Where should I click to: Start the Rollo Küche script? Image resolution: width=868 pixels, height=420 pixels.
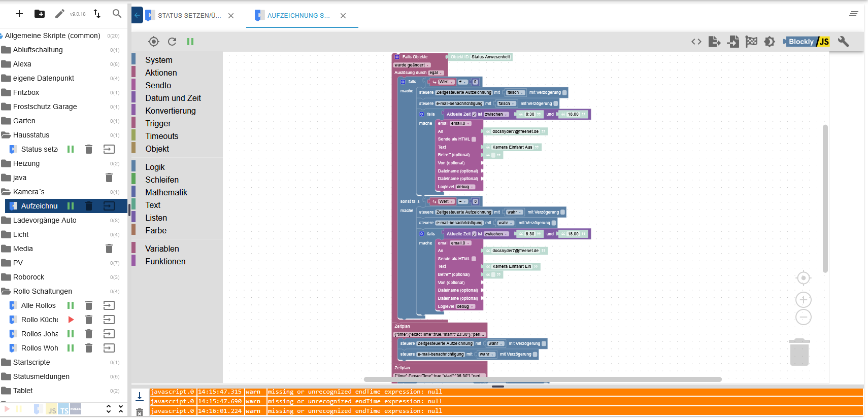click(x=71, y=320)
